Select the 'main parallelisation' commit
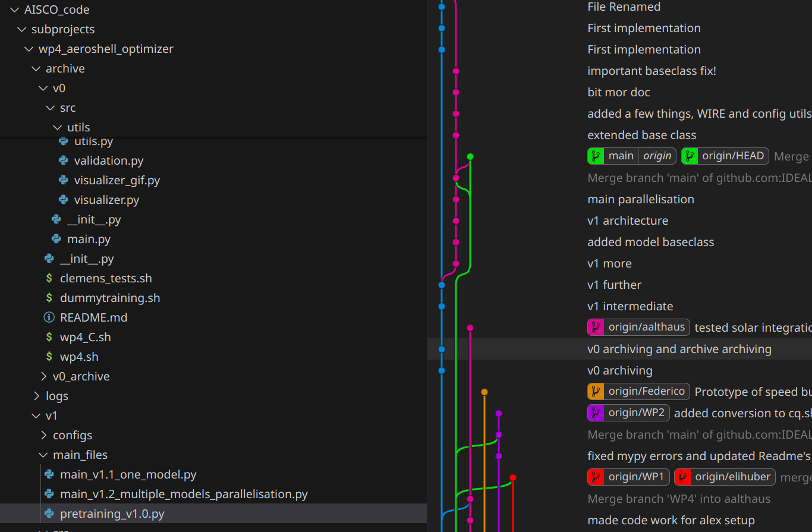The image size is (812, 532). click(x=641, y=199)
